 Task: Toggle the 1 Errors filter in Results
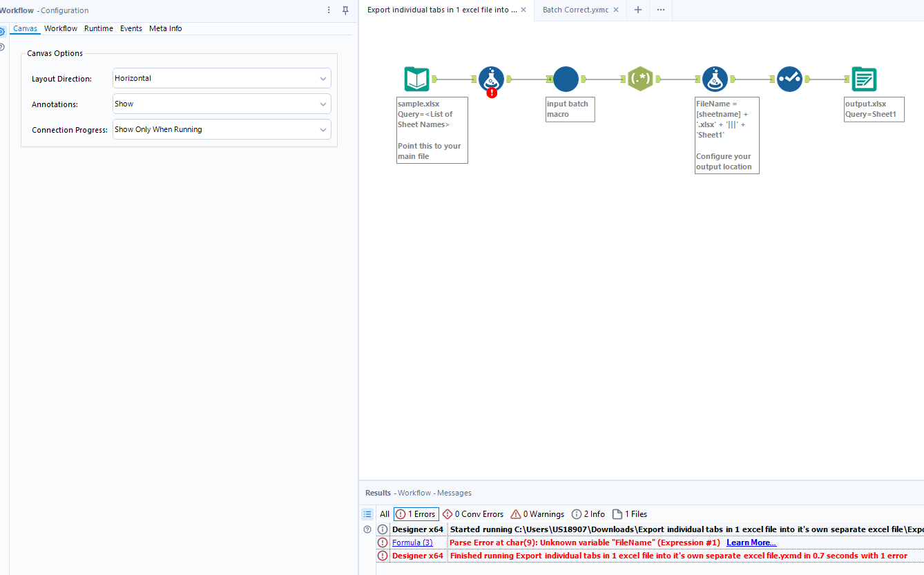coord(415,513)
